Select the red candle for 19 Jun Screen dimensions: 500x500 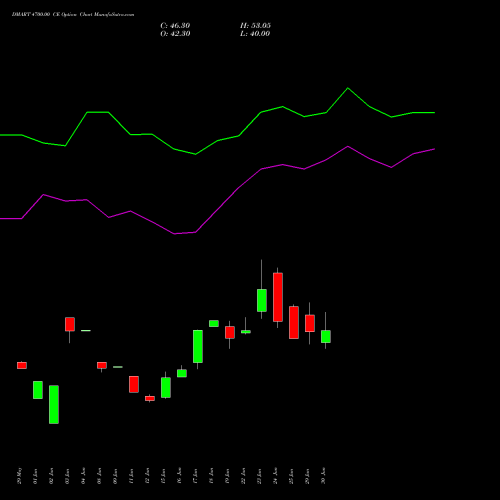click(230, 332)
